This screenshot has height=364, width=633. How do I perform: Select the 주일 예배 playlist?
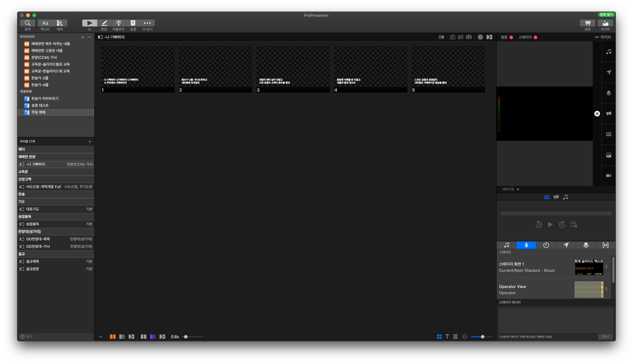[38, 112]
